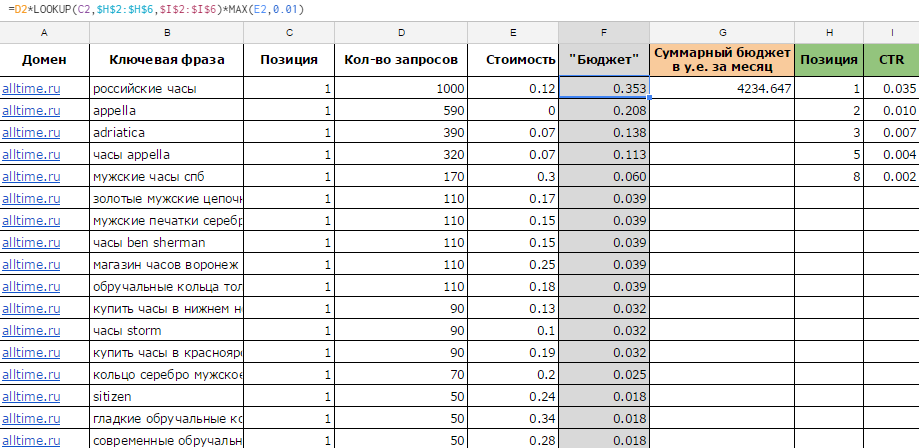Click the 'Стоимость' header cell
919x448 pixels.
[x=513, y=60]
